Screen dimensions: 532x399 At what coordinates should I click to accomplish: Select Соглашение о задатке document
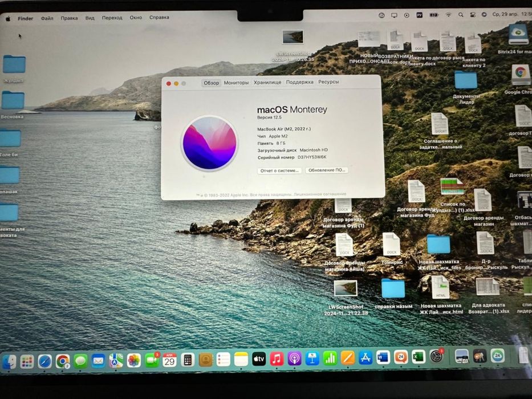pos(440,124)
